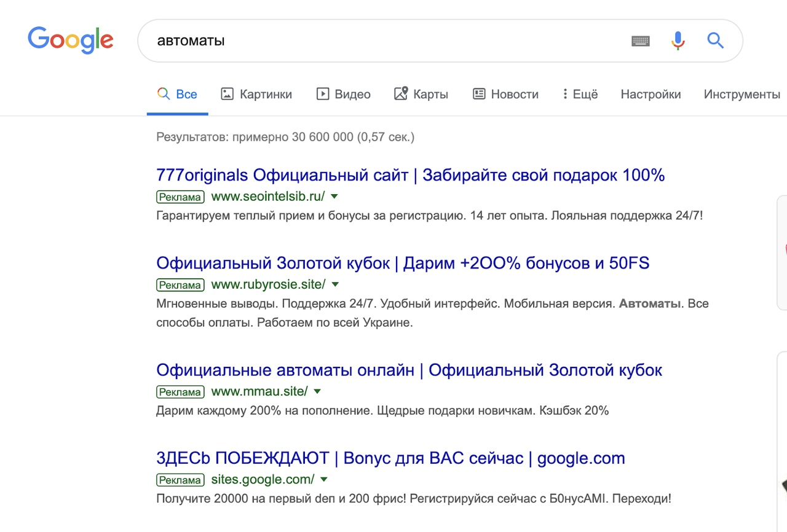Viewport: 787px width, 532px height.
Task: Open ЗДЕСЬ ПОБЕЖДАЮТ Бонус result
Action: point(390,458)
